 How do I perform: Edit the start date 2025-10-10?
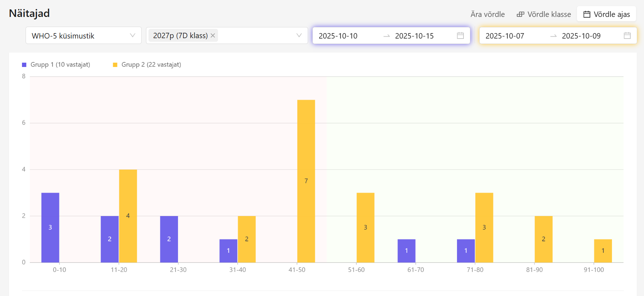pos(338,36)
